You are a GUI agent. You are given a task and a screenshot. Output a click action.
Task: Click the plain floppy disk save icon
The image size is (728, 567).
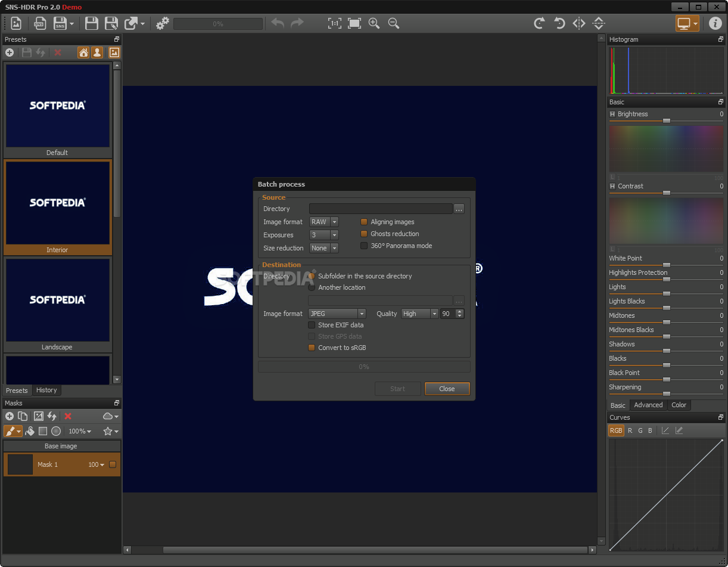coord(91,23)
